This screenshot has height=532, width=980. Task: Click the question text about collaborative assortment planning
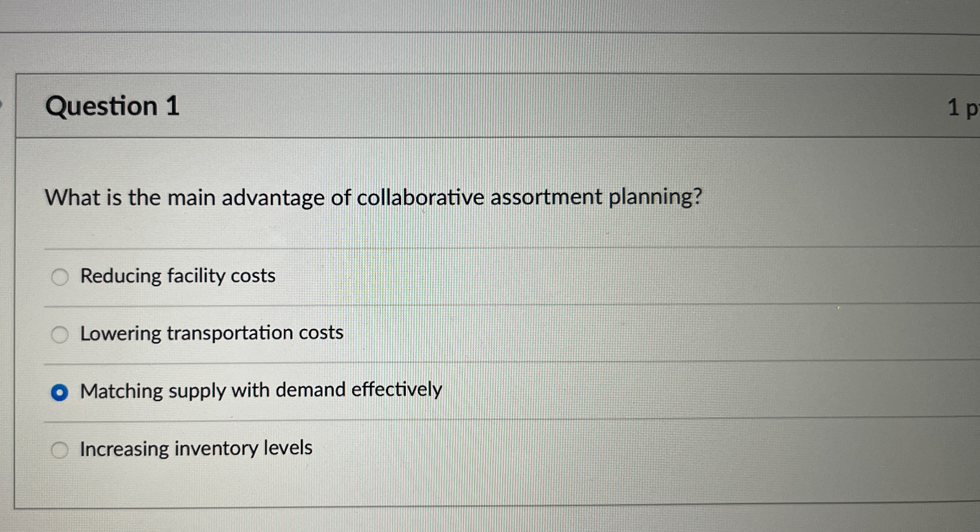coord(373,198)
